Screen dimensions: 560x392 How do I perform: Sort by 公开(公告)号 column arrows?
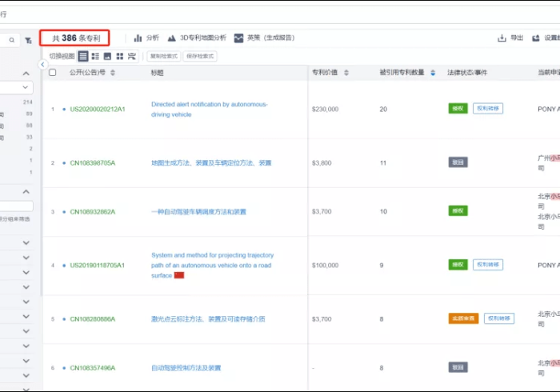[x=113, y=73]
